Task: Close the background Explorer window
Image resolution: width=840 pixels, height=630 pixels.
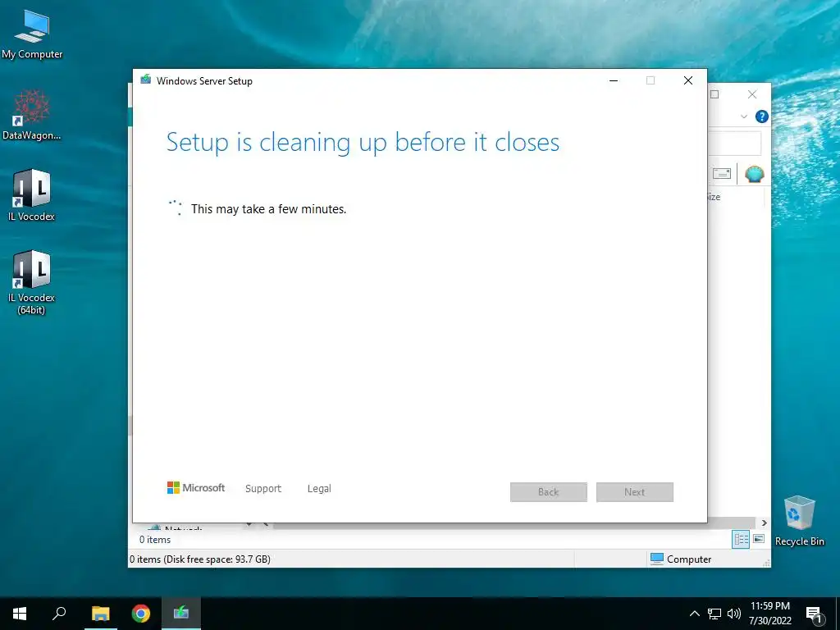Action: click(752, 94)
